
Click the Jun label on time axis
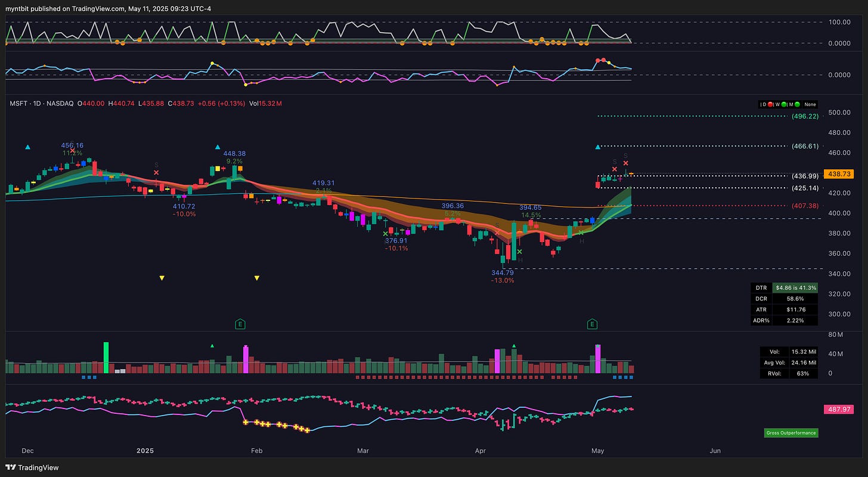[715, 451]
